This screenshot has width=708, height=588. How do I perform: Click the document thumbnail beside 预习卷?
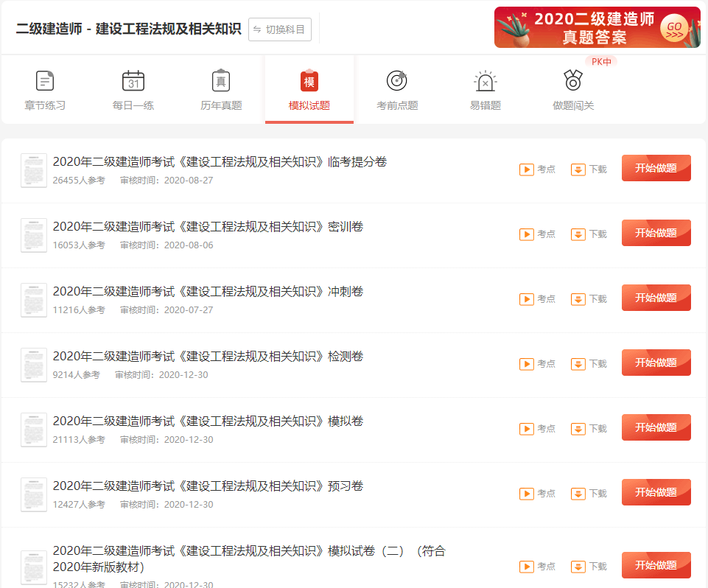pos(34,494)
